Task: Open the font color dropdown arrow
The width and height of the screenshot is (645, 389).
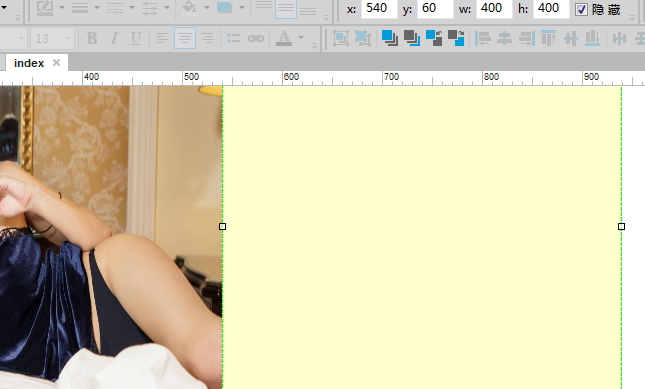Action: [301, 38]
